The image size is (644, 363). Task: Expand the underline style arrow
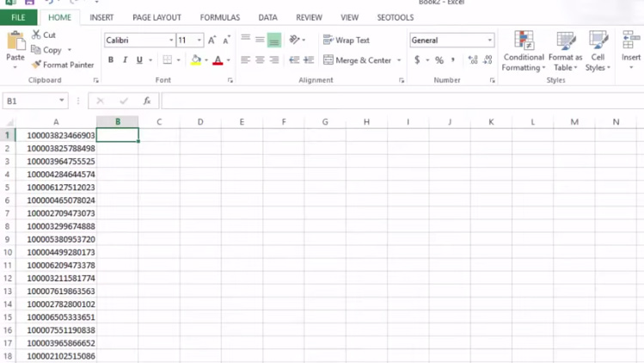point(150,60)
